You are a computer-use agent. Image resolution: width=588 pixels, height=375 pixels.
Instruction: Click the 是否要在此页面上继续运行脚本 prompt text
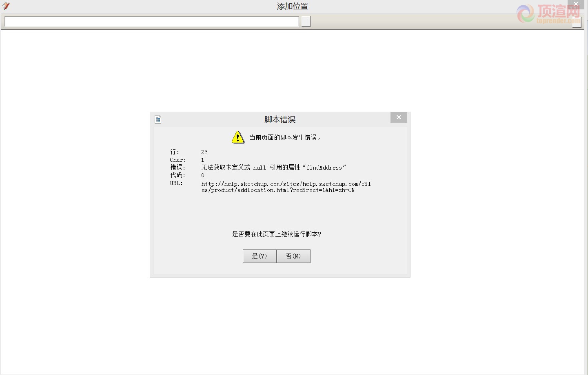pos(277,234)
